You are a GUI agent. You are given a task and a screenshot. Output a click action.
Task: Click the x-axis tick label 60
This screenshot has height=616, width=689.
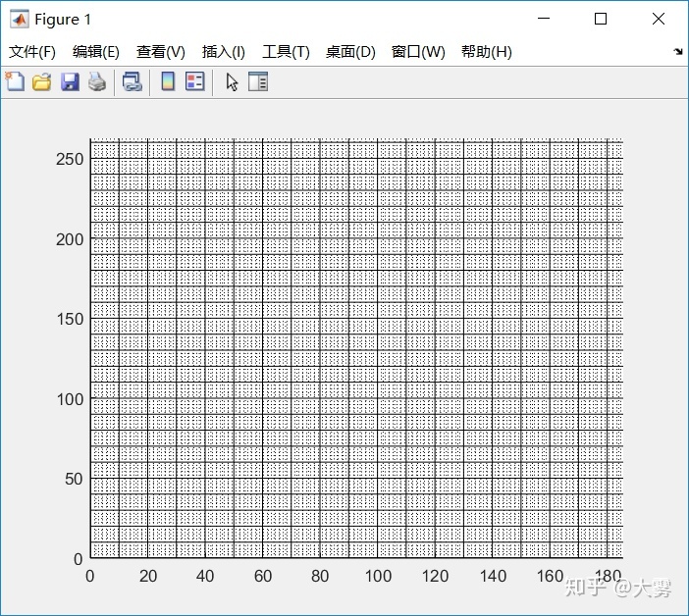coord(263,576)
